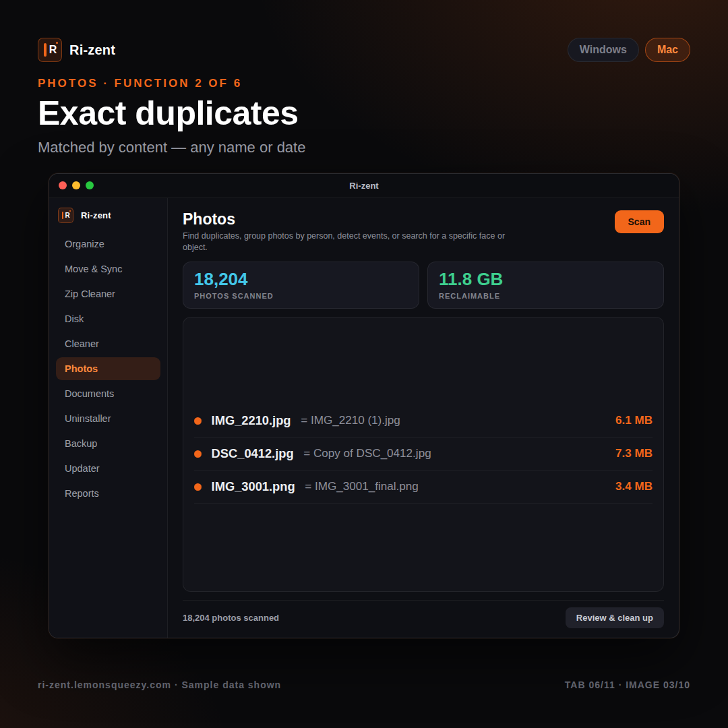Click the green zoom window button
This screenshot has height=728, width=728.
click(x=90, y=186)
